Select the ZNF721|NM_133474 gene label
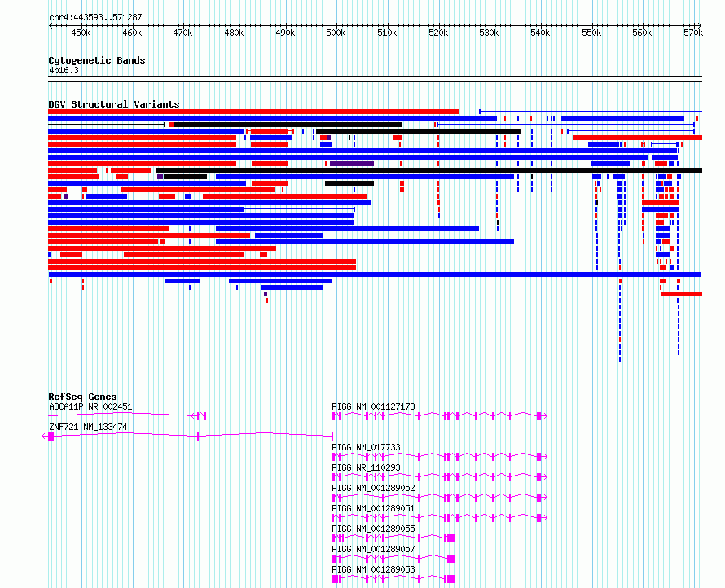 click(x=88, y=427)
